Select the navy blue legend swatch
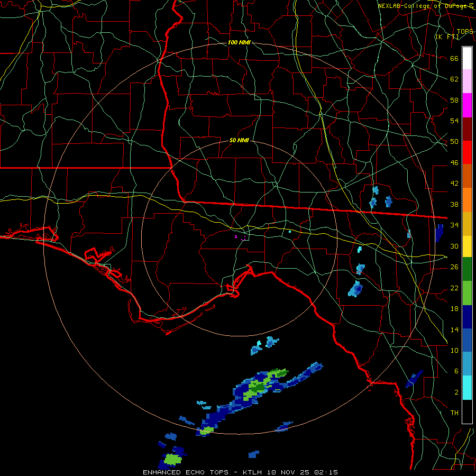The width and height of the screenshot is (476, 476). pyautogui.click(x=467, y=317)
